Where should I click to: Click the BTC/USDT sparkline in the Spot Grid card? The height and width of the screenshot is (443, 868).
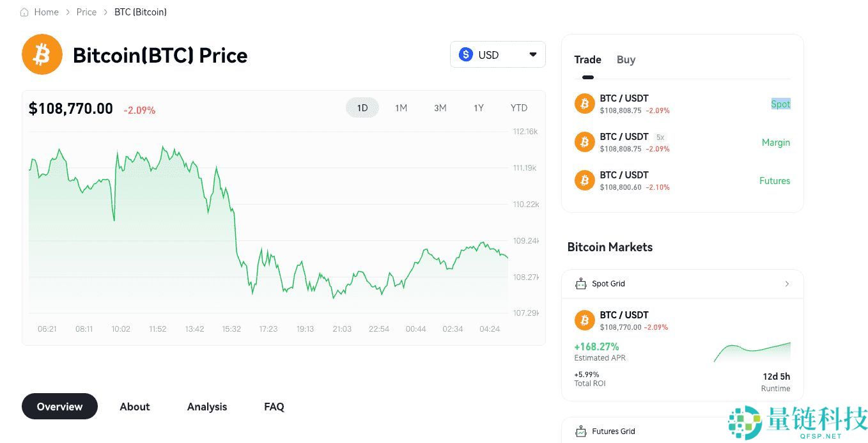point(752,352)
